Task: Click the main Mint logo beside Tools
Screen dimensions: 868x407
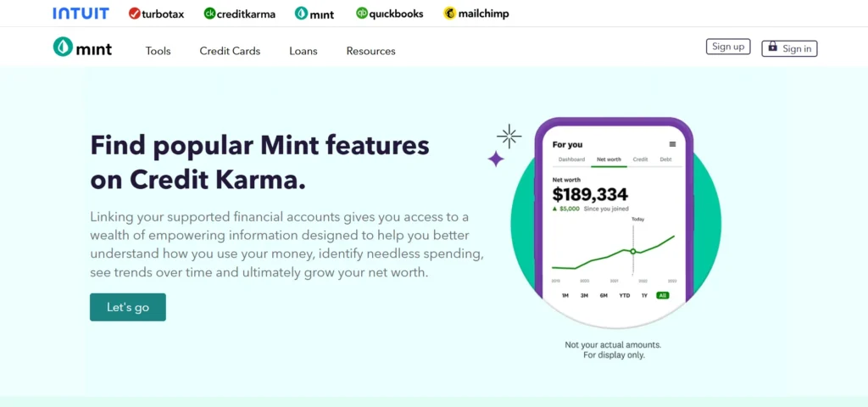Action: (x=82, y=48)
